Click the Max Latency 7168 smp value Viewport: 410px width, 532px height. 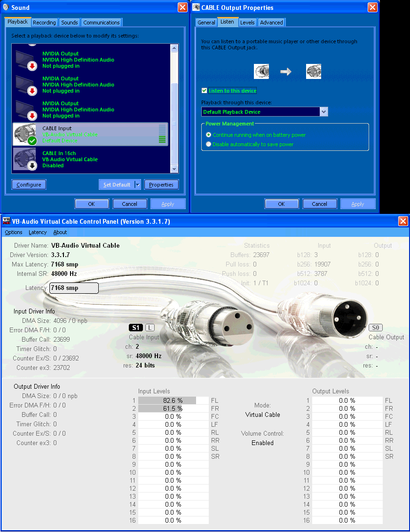point(64,264)
